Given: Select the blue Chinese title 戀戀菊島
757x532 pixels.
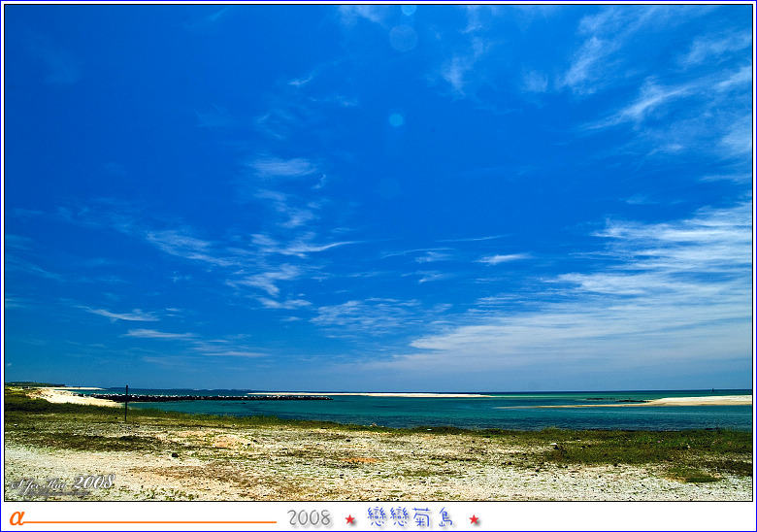Looking at the screenshot, I should pyautogui.click(x=411, y=517).
